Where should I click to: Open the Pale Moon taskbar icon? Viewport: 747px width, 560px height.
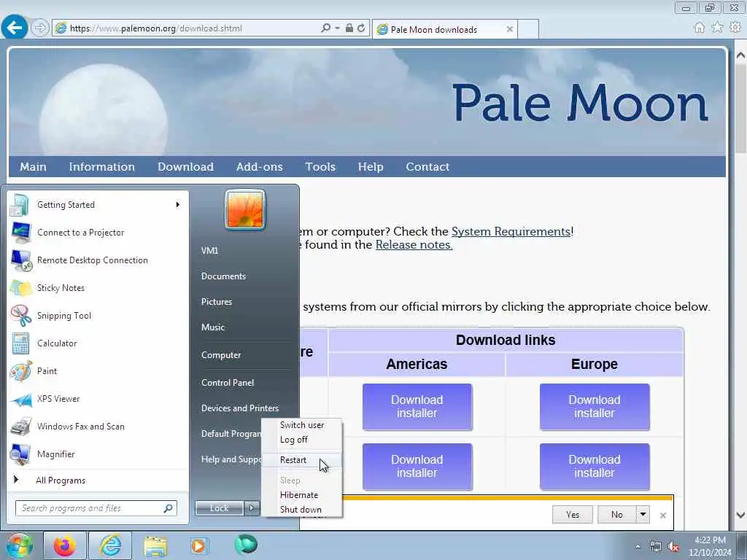[x=246, y=545]
